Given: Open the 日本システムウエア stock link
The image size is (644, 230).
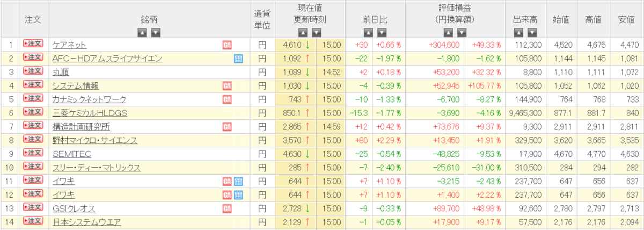Looking at the screenshot, I should coord(86,222).
